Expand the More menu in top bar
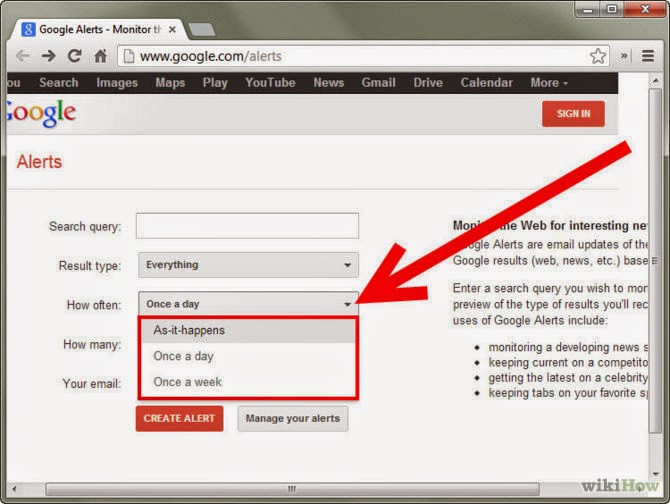This screenshot has height=504, width=670. [549, 82]
